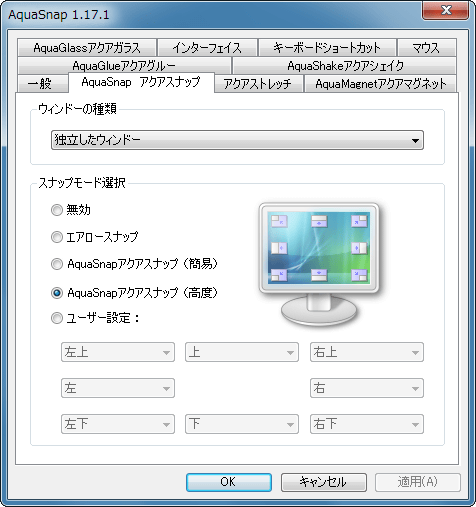Open the 左 dropdown

click(118, 388)
